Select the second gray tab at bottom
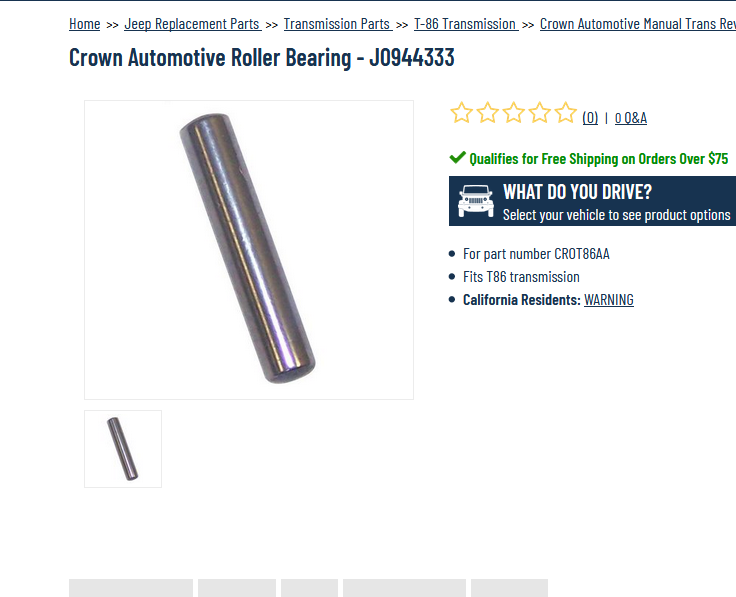Screen dimensions: 736x597 coord(237,588)
